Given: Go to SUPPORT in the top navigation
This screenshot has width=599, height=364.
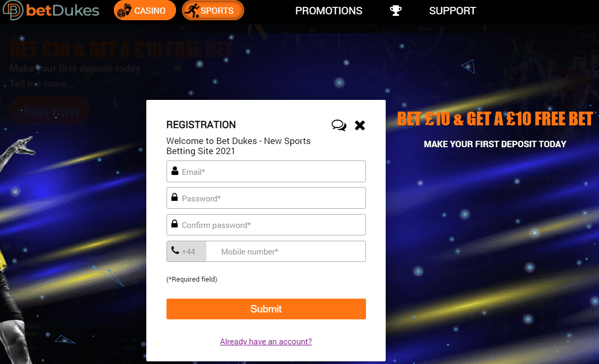Looking at the screenshot, I should pos(453,11).
